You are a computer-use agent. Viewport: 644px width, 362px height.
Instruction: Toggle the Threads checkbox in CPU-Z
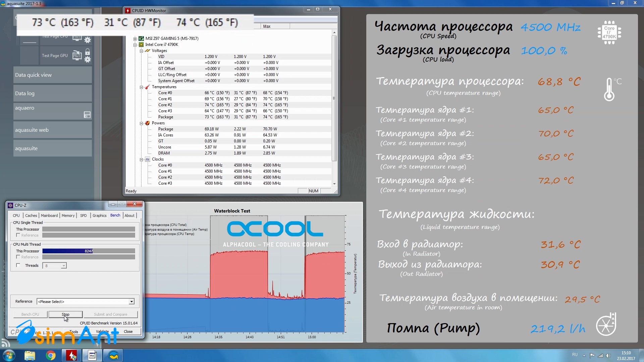(x=18, y=265)
